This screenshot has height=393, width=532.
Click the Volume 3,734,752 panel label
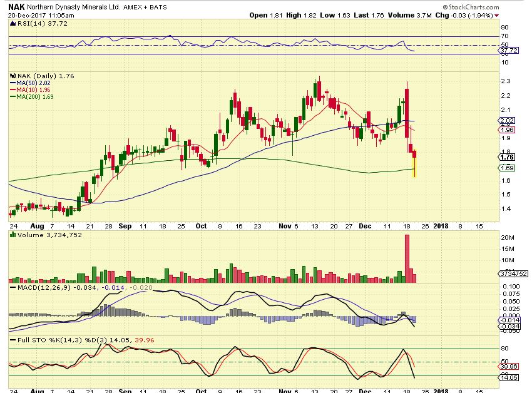(49, 235)
